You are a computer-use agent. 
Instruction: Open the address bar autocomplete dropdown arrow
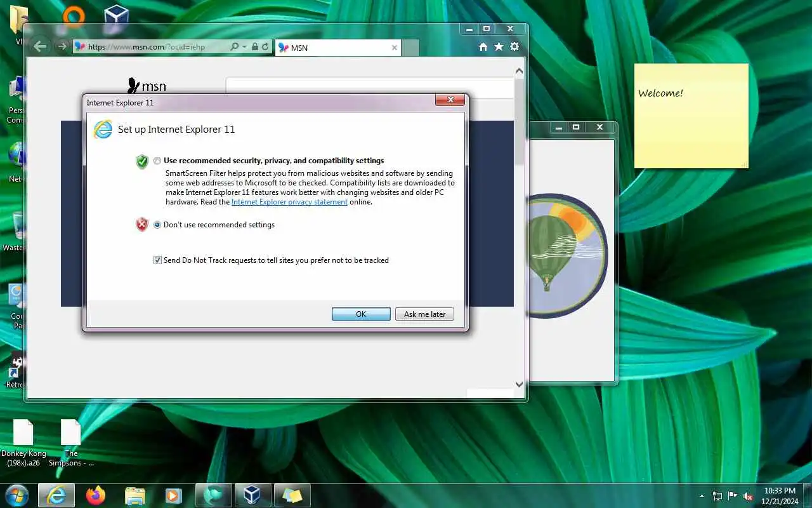[244, 47]
